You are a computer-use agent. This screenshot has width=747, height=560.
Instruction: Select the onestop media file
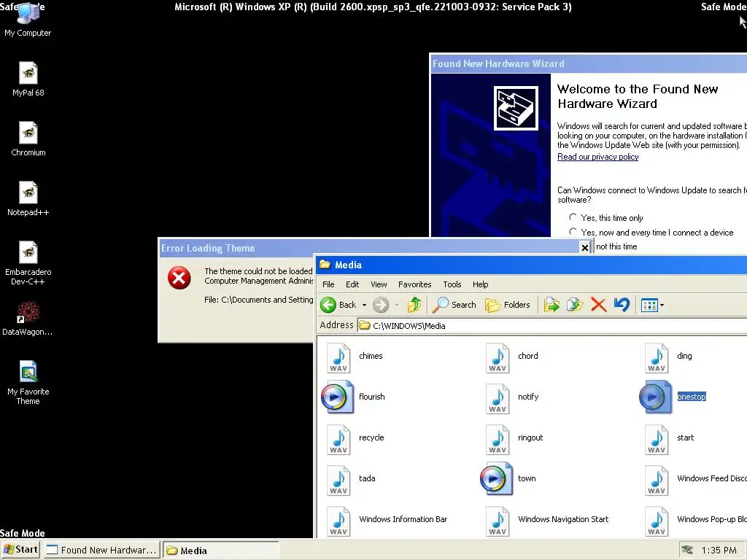click(x=673, y=397)
